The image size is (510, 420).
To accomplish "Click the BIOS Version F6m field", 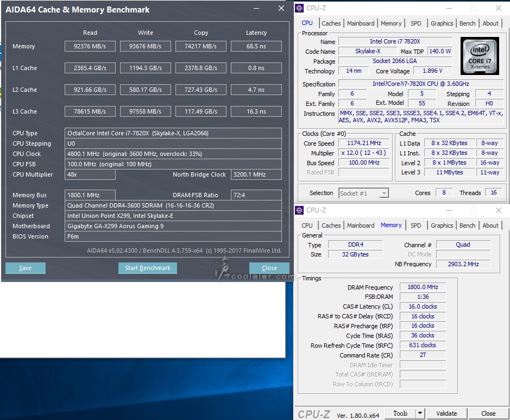I will click(173, 236).
